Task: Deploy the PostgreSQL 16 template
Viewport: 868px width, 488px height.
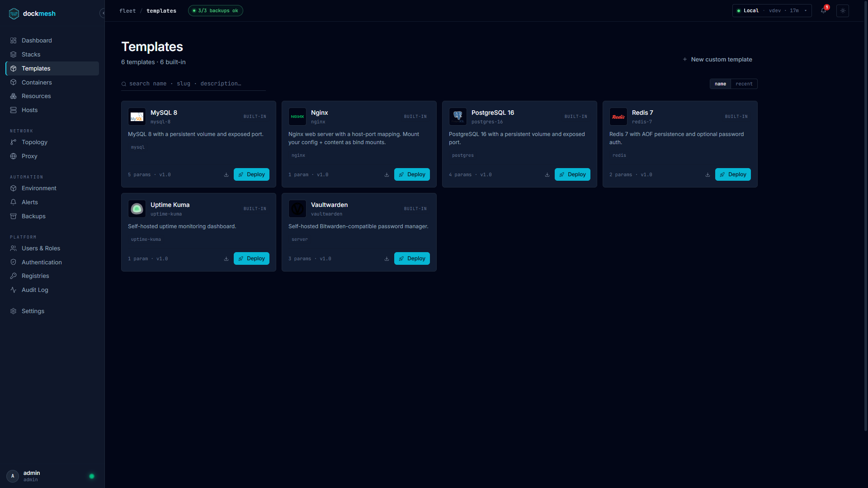Action: point(572,175)
